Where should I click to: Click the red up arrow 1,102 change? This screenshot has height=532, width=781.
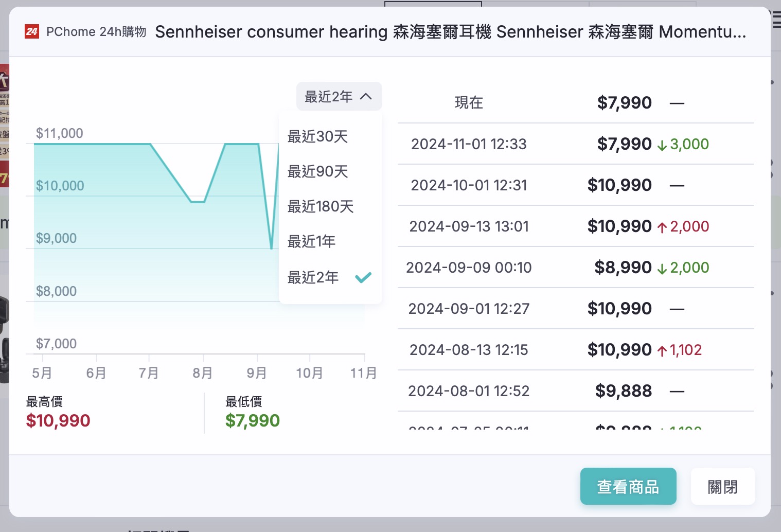680,350
